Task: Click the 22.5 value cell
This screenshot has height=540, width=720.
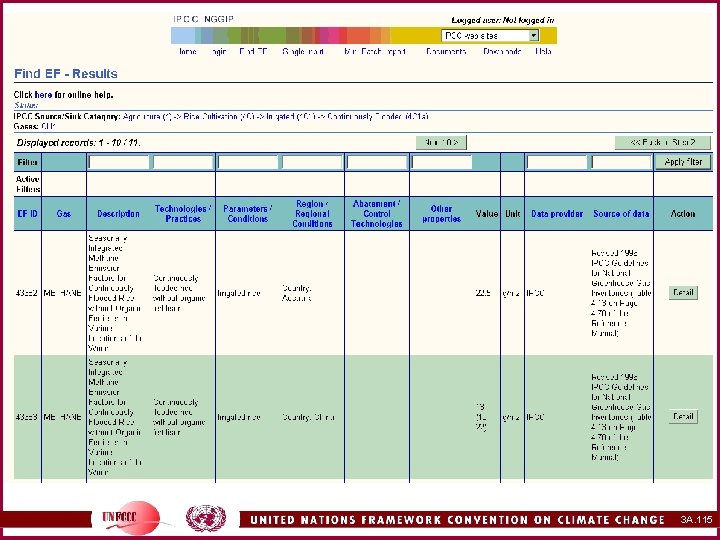Action: [483, 293]
